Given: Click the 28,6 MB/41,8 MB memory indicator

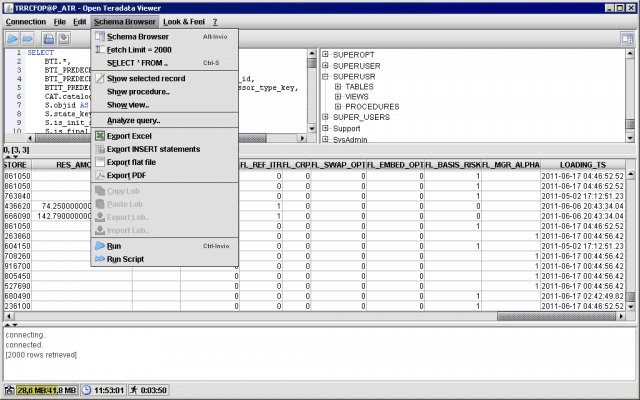Looking at the screenshot, I should point(47,390).
